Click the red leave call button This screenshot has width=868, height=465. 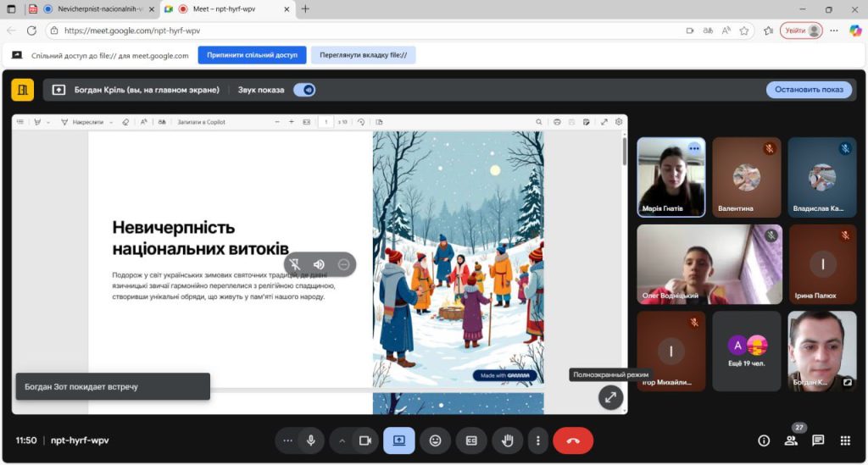(x=573, y=440)
